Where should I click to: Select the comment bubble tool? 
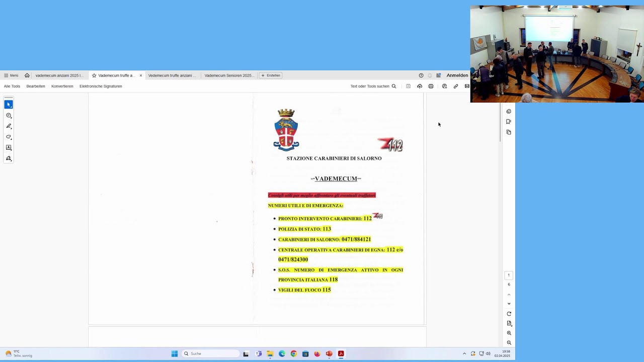point(9,116)
